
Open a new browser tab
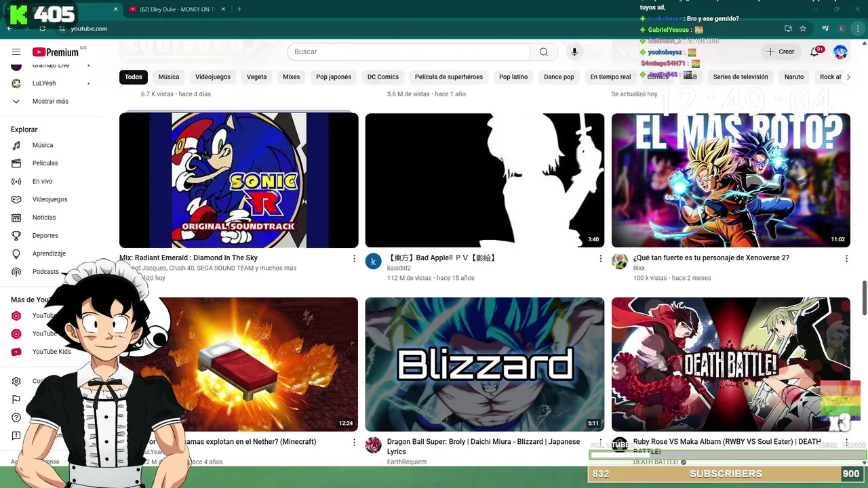(239, 9)
